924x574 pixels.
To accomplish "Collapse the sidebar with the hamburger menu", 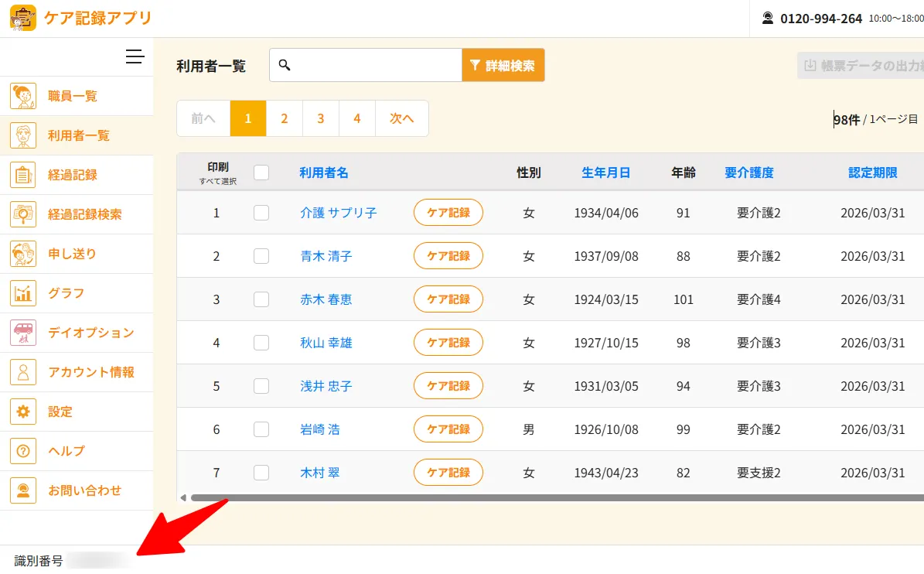I will click(x=135, y=56).
